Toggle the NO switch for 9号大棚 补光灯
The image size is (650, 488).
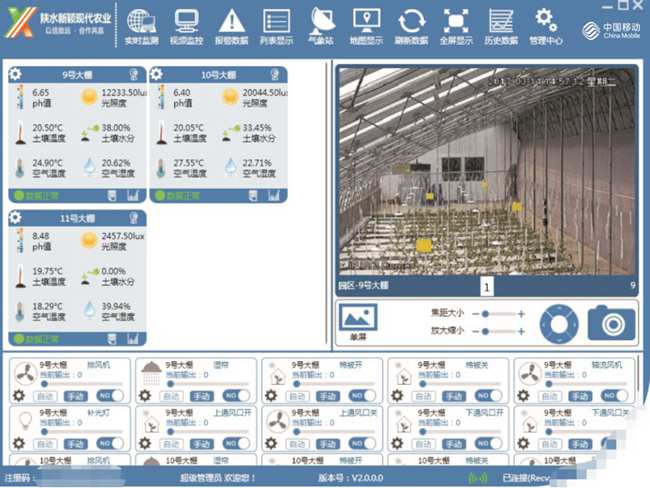coord(110,444)
